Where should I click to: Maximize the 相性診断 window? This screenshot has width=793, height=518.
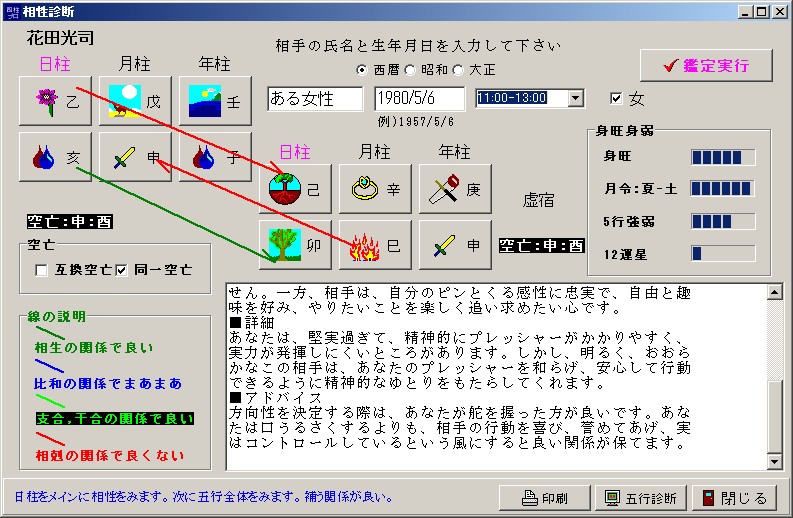click(762, 11)
